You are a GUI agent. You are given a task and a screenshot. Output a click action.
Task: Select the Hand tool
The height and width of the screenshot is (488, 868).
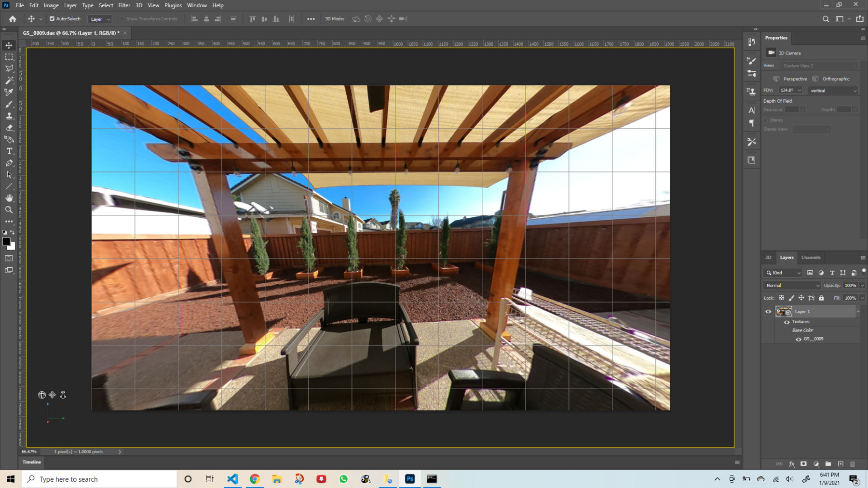point(9,198)
